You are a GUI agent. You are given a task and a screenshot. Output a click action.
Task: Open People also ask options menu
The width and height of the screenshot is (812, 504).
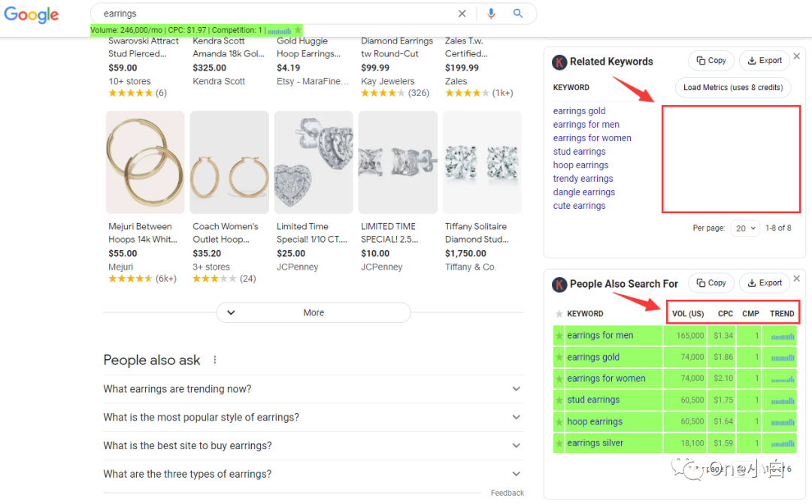coord(215,360)
